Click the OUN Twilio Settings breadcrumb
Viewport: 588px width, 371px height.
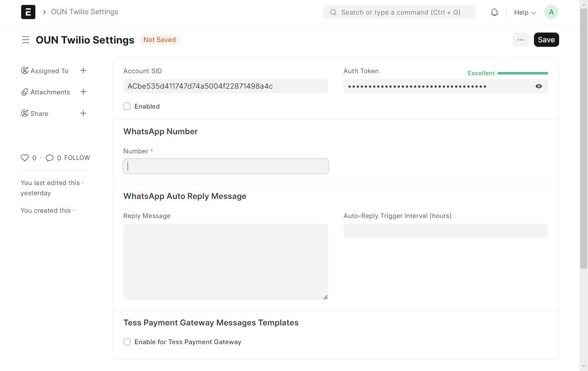85,12
